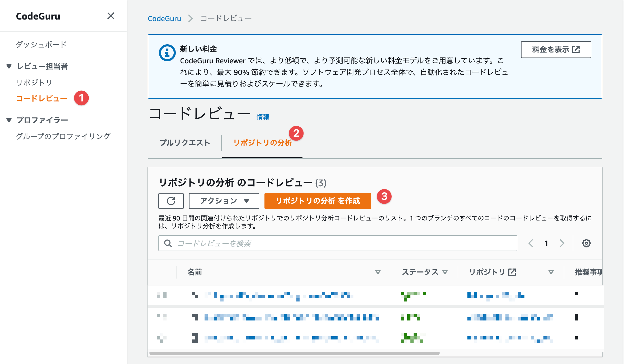Go to next page with the right arrow
Viewport: 625px width, 364px height.
click(x=562, y=243)
